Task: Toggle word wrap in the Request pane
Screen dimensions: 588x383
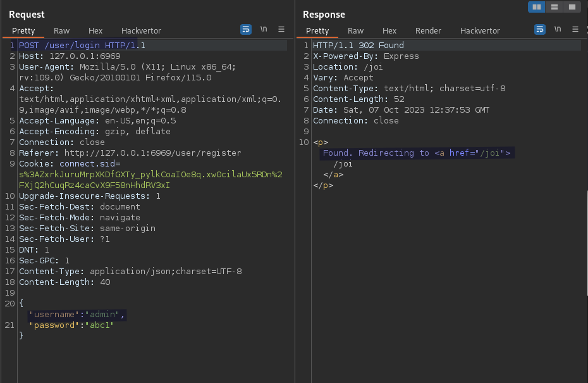Action: tap(245, 29)
